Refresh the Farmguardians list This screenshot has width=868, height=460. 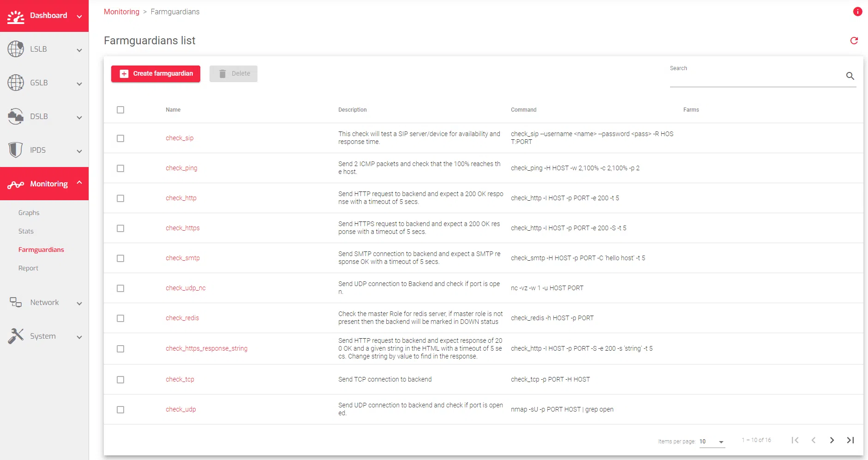pyautogui.click(x=854, y=41)
